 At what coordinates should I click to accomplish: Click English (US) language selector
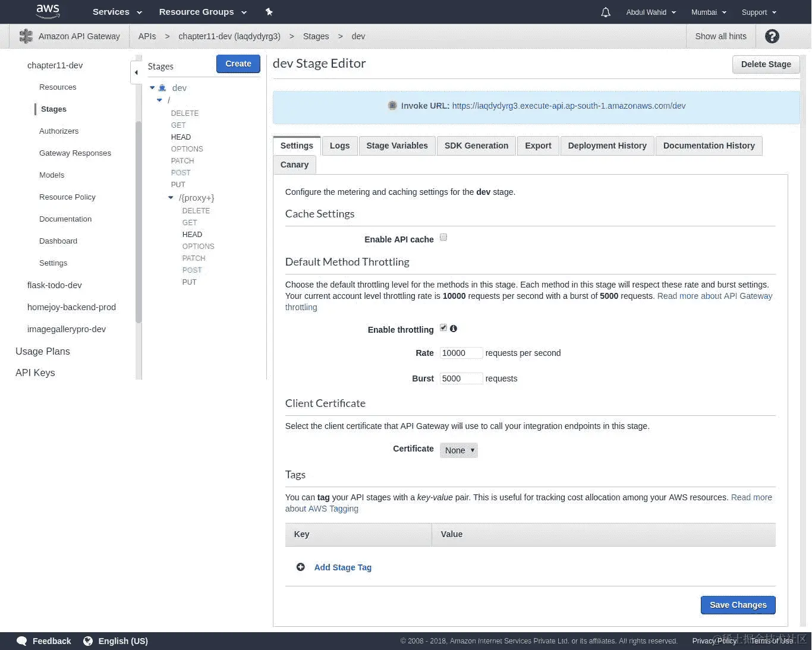click(x=123, y=641)
